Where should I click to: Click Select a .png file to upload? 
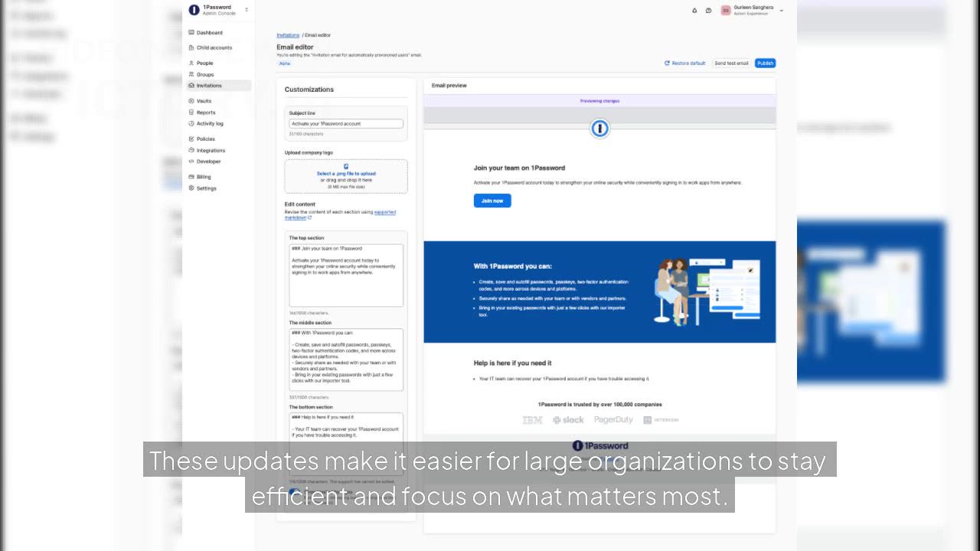click(346, 174)
